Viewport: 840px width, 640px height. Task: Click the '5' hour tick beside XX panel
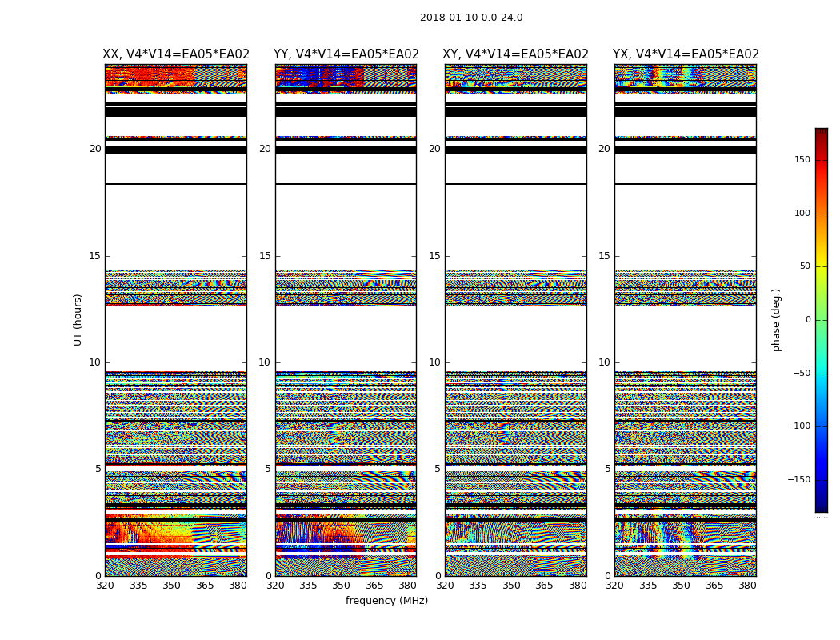point(98,469)
